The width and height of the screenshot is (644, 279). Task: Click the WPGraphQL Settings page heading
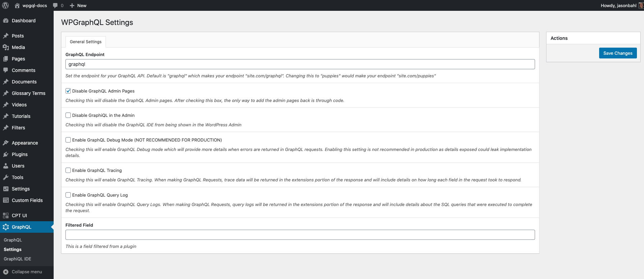97,22
